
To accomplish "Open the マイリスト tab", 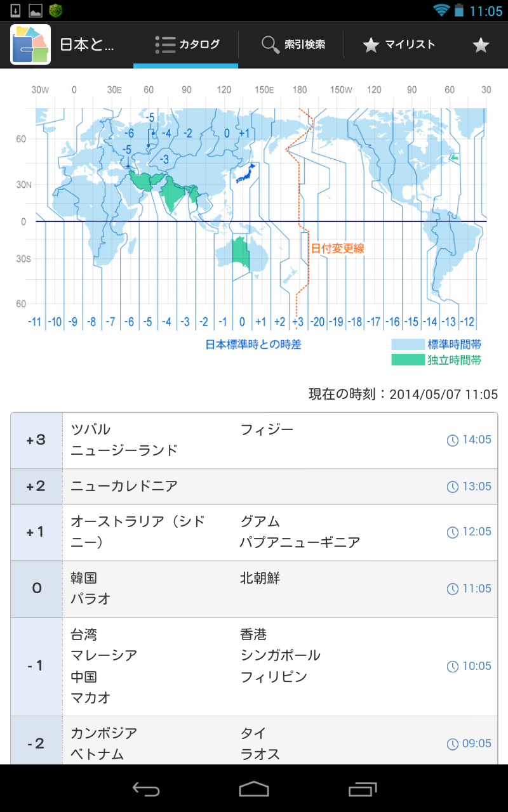I will point(398,44).
